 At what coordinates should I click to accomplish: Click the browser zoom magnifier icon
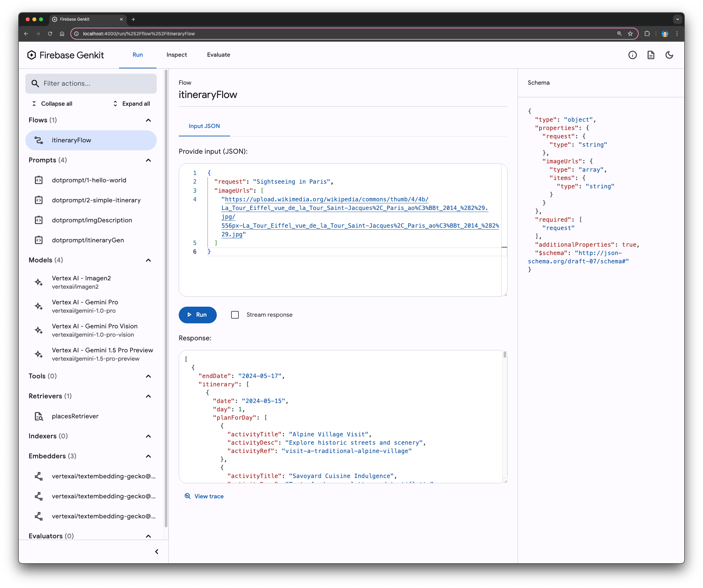619,33
